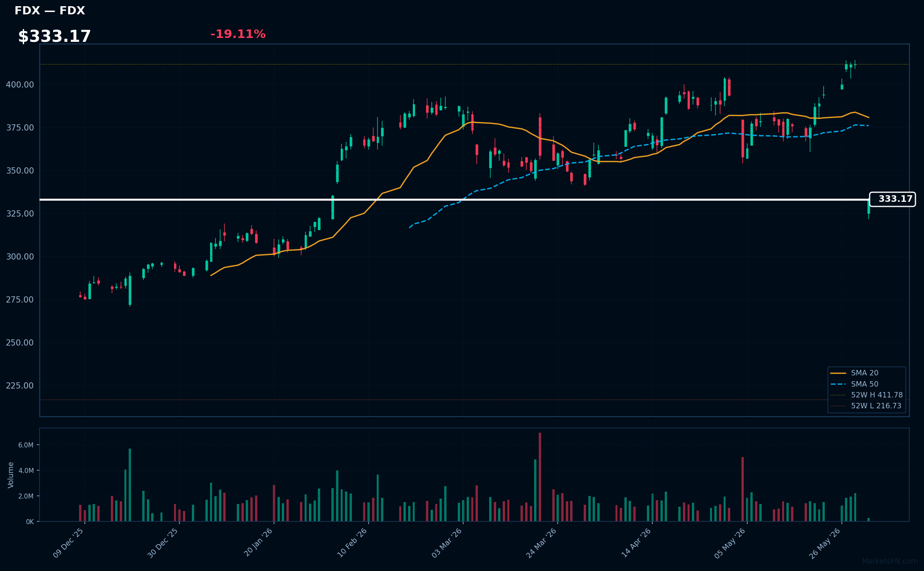Click the tallest red volume bar near 24 Mar
This screenshot has height=571, width=924.
540,477
